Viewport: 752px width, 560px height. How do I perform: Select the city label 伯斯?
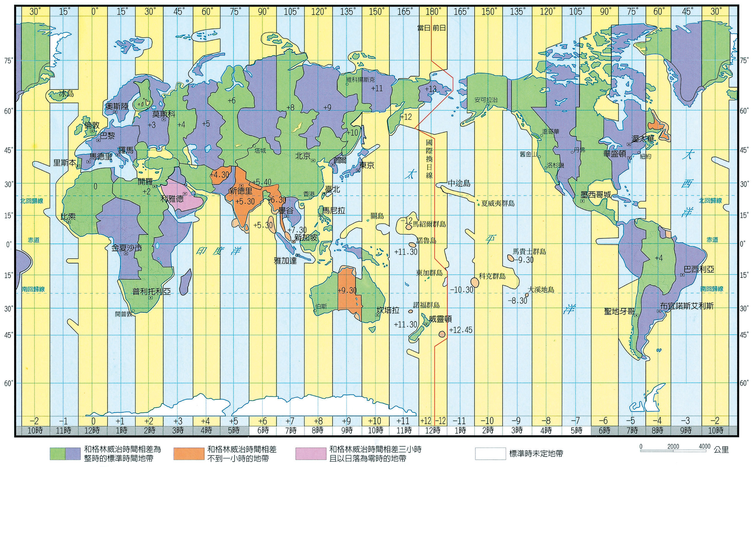pyautogui.click(x=321, y=306)
